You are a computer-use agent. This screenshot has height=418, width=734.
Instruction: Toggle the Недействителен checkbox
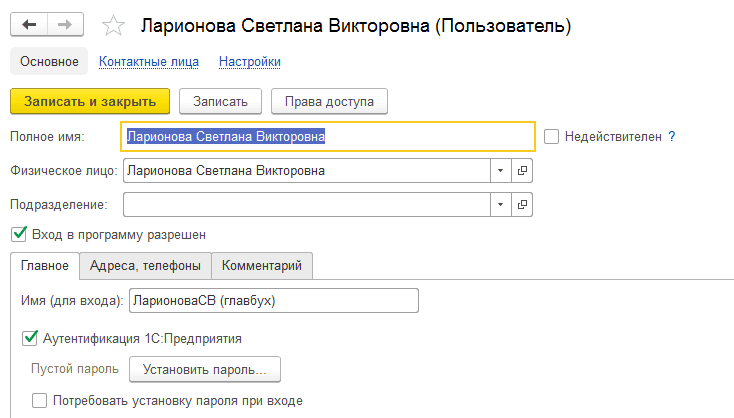pyautogui.click(x=551, y=137)
